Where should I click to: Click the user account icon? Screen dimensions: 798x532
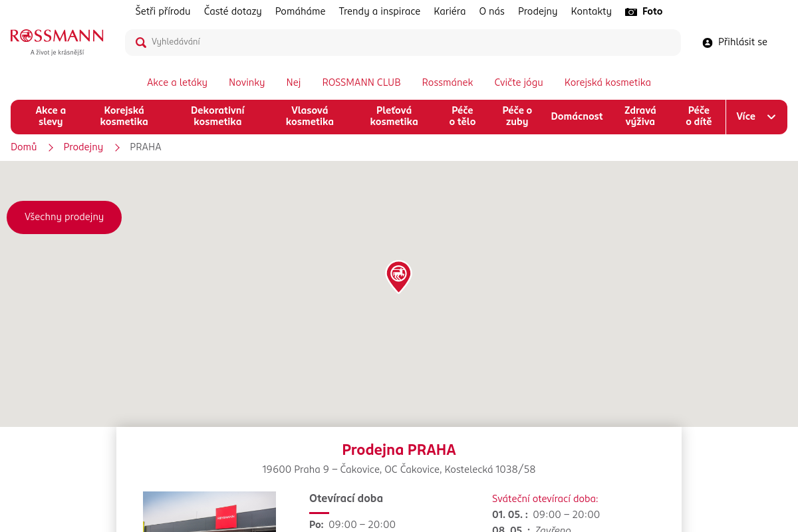pyautogui.click(x=708, y=43)
